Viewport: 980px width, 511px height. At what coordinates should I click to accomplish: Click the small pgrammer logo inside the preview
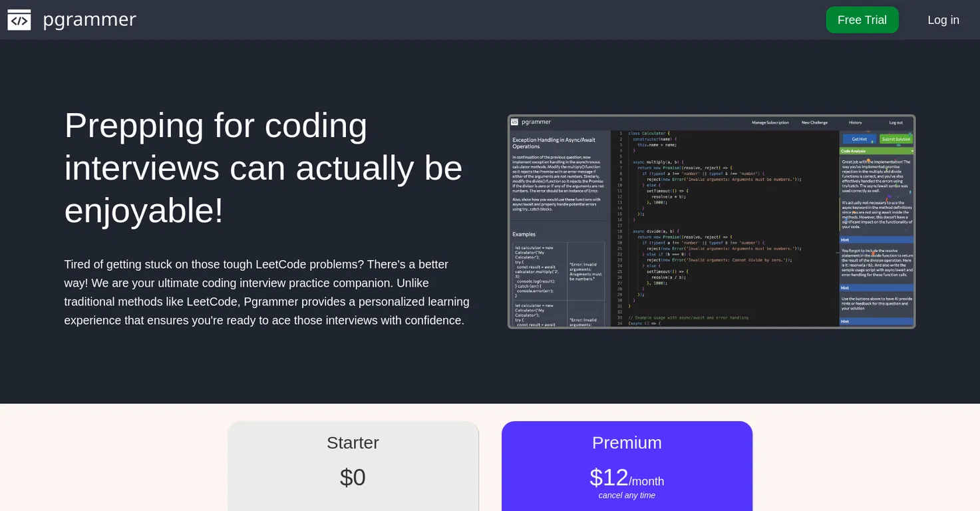pos(514,122)
